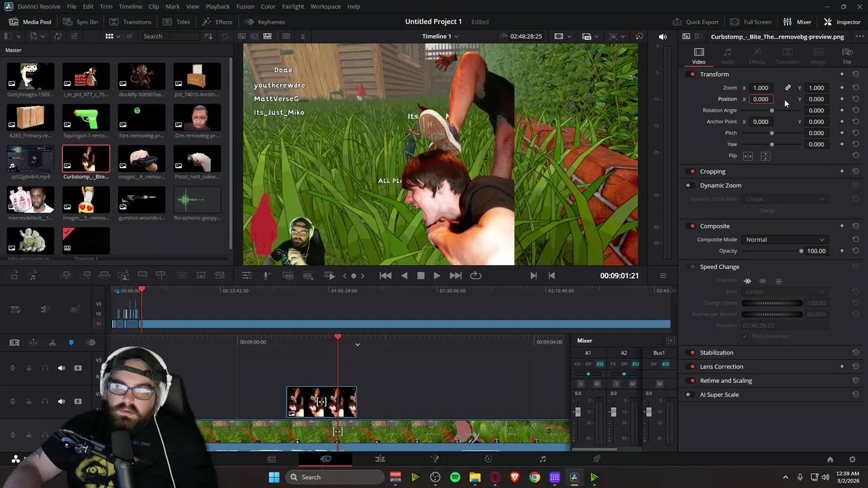This screenshot has width=868, height=488.
Task: Select the razor split clip icon
Action: pos(52,342)
